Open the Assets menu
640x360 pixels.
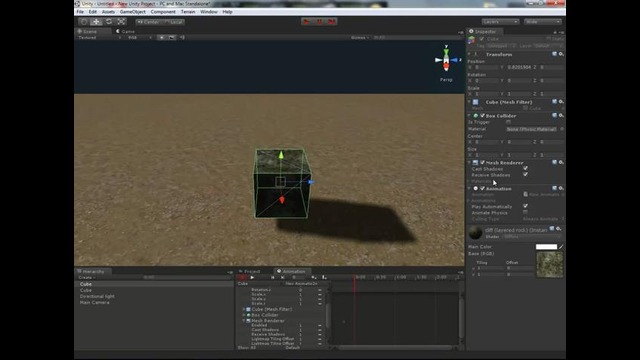tap(108, 12)
